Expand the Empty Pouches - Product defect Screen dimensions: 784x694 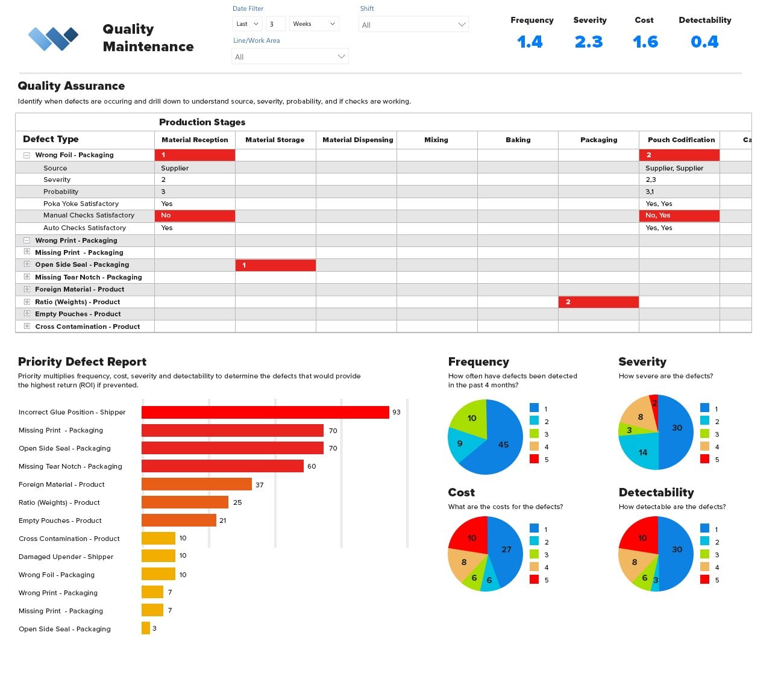point(26,314)
